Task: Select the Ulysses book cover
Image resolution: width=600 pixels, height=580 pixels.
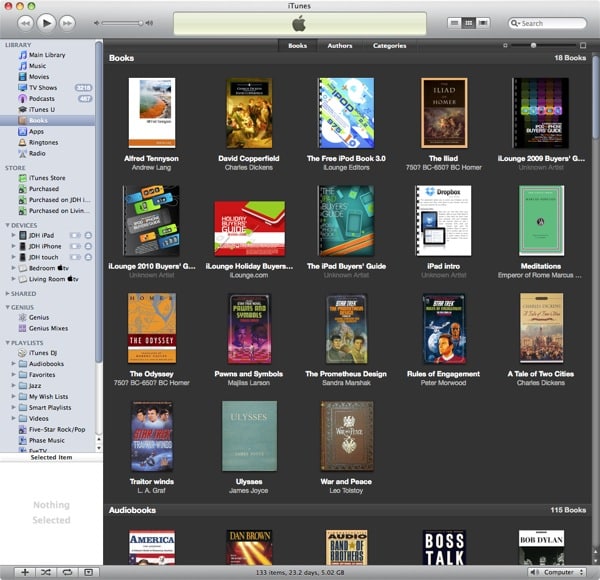Action: (249, 436)
